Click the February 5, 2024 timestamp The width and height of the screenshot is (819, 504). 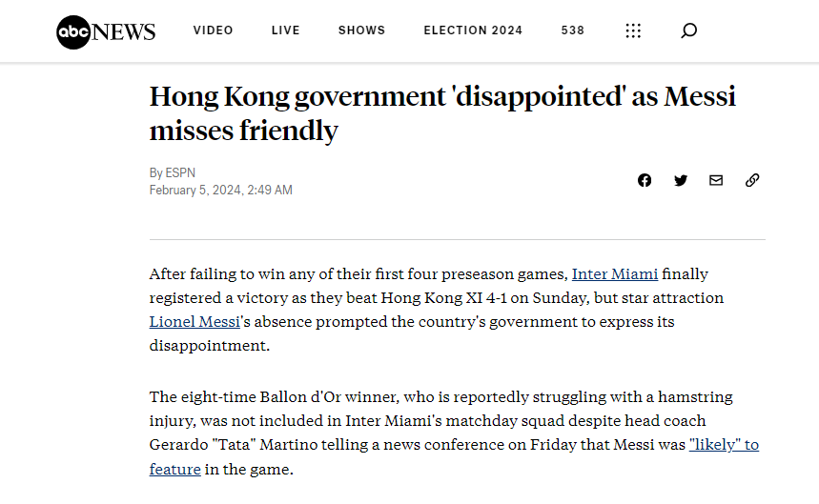(220, 190)
